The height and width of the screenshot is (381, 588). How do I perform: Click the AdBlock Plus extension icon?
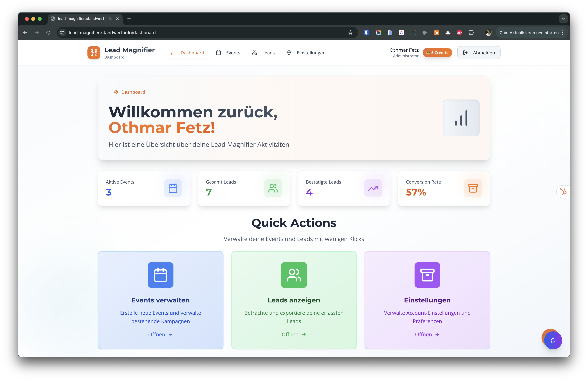click(x=460, y=32)
